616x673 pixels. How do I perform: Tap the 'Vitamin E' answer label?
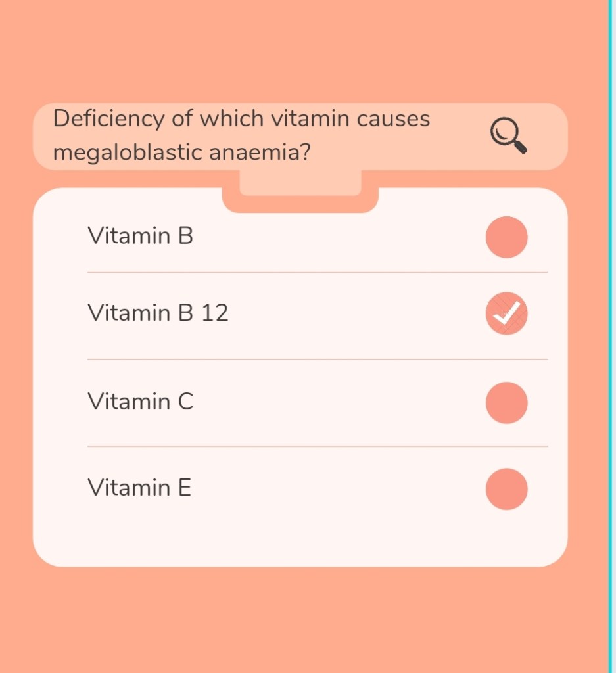139,488
